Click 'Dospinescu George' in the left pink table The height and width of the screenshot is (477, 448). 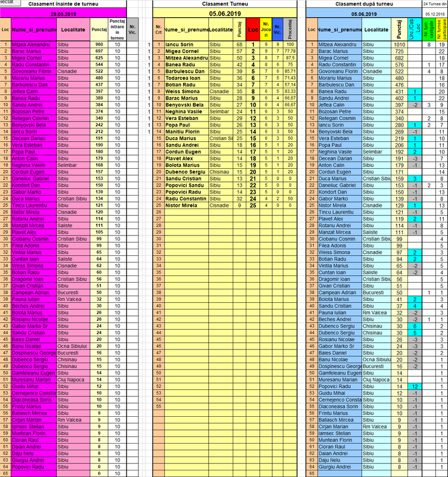click(34, 353)
